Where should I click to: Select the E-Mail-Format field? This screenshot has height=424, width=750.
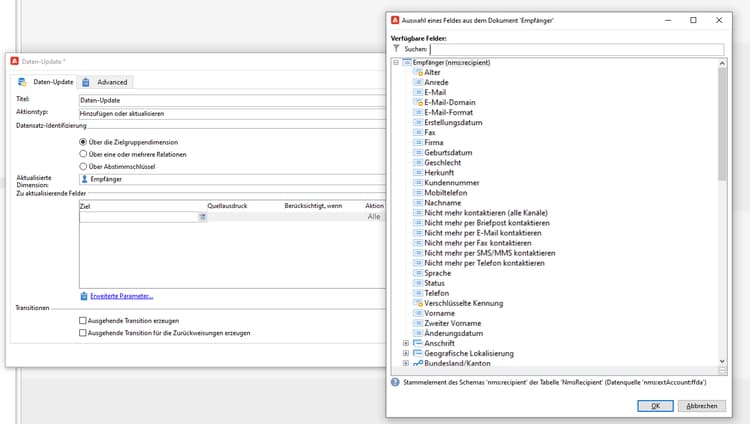click(x=448, y=112)
